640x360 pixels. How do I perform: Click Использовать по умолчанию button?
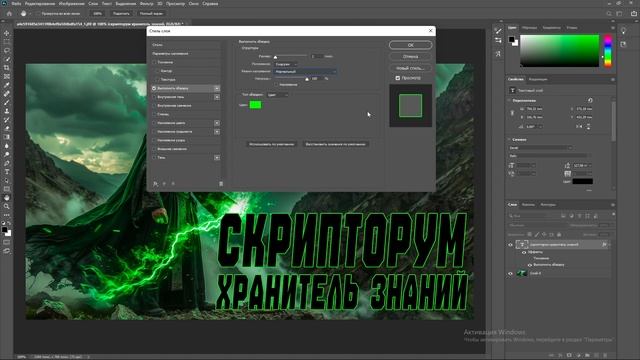pos(271,144)
